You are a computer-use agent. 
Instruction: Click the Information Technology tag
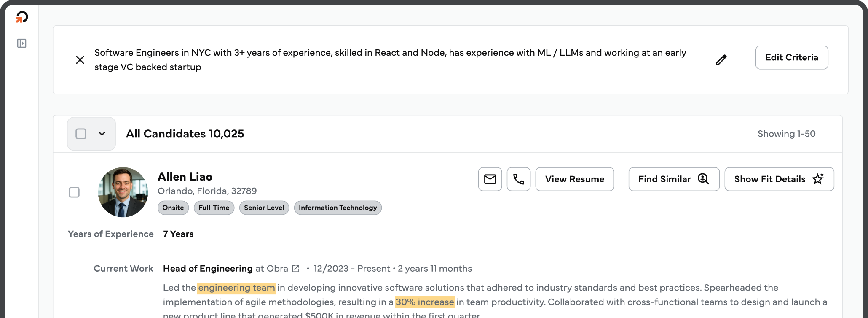click(x=338, y=208)
